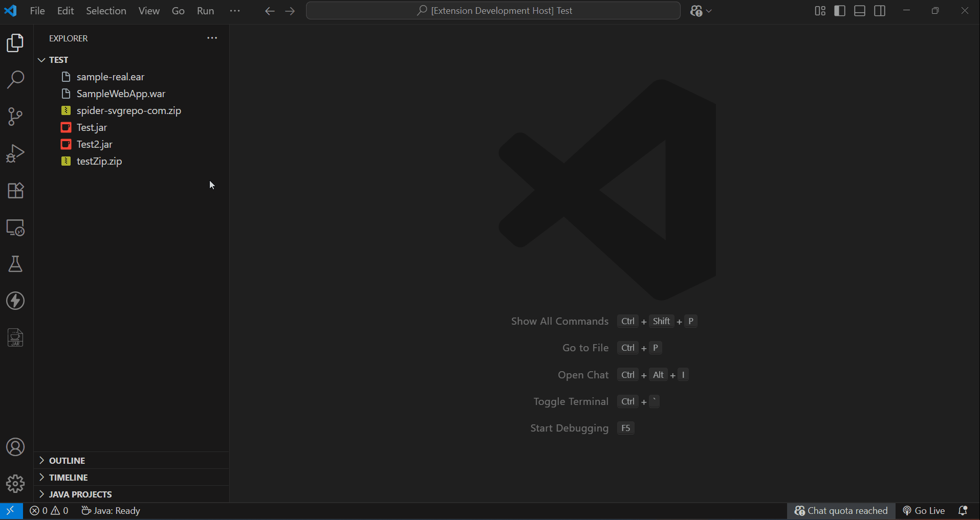Image resolution: width=980 pixels, height=520 pixels.
Task: Click the command center search box
Action: [493, 11]
